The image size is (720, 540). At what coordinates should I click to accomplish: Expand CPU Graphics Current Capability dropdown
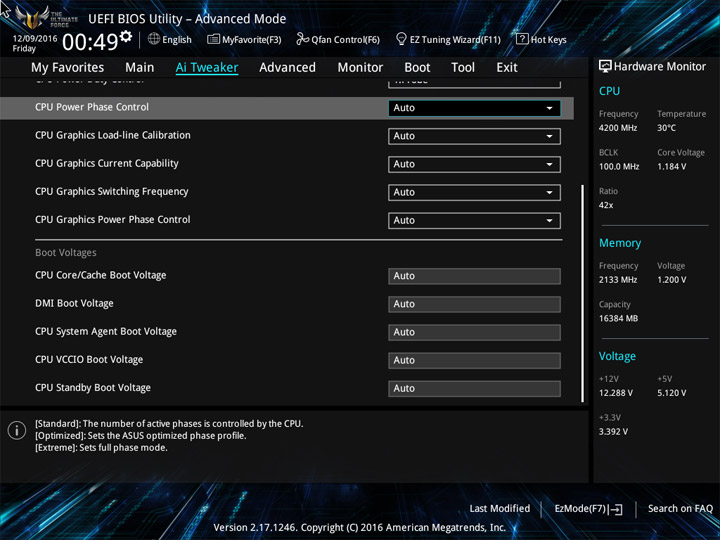[x=474, y=164]
